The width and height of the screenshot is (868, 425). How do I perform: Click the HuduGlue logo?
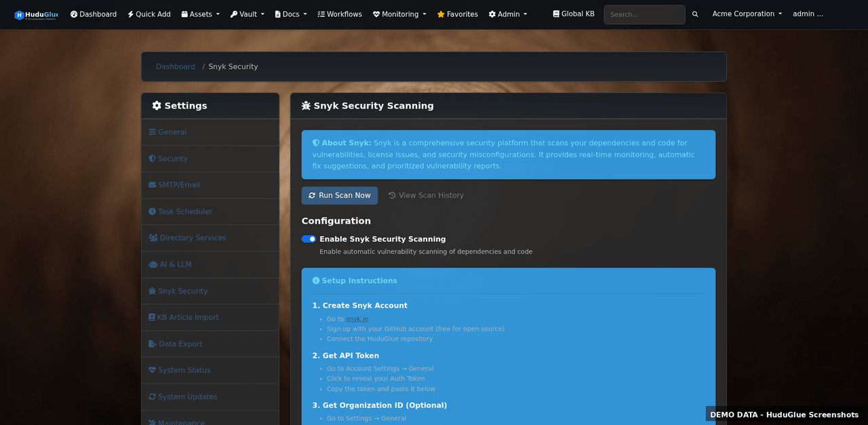click(x=36, y=14)
